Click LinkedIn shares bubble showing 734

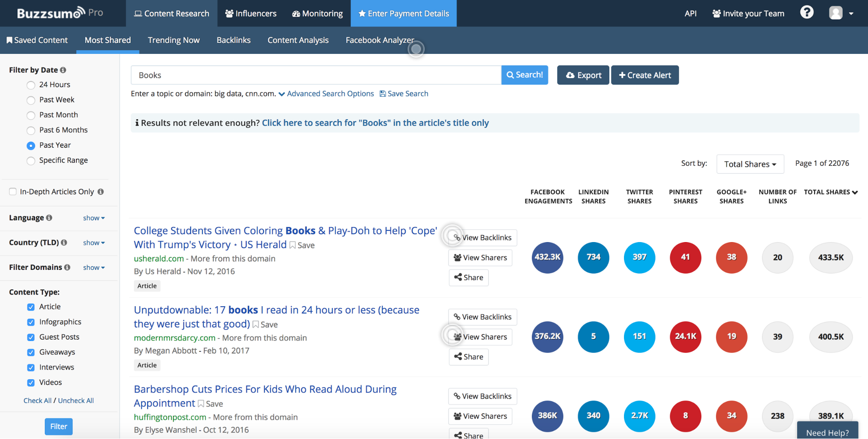[593, 257]
